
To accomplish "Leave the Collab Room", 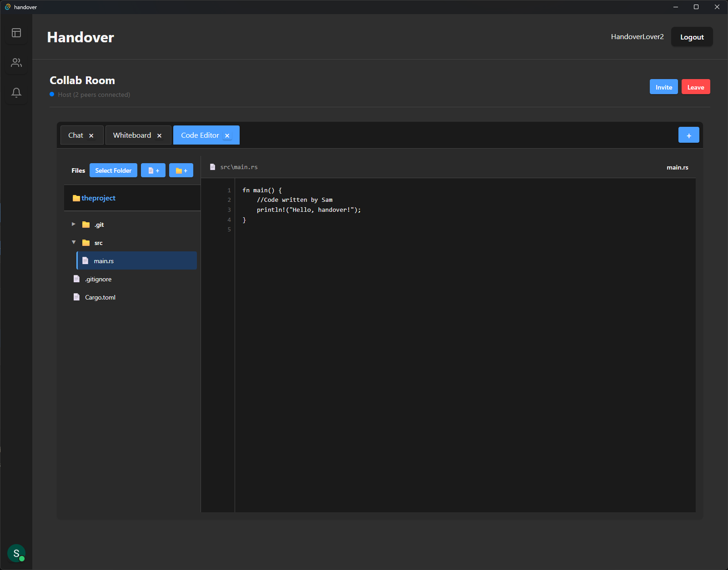I will pos(696,86).
